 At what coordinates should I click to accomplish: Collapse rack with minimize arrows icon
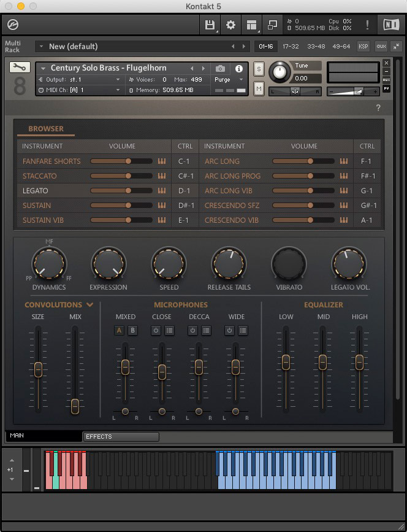coord(396,46)
